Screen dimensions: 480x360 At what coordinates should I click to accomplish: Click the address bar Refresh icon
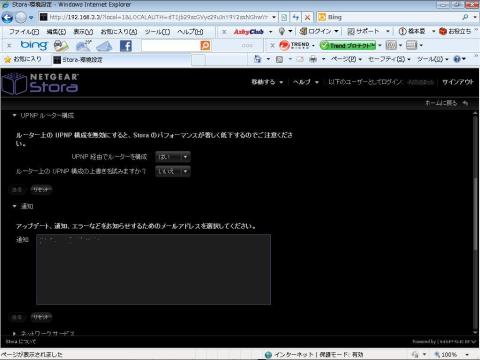(x=295, y=17)
